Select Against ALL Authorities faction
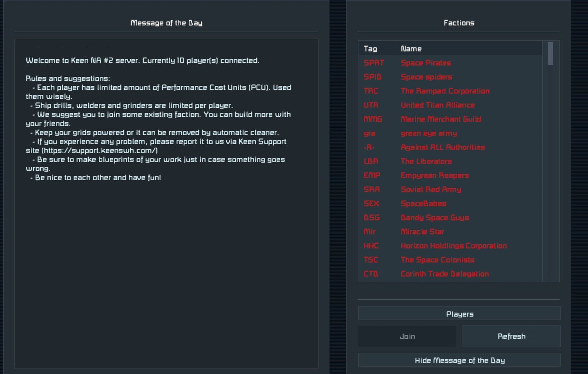 pos(450,147)
